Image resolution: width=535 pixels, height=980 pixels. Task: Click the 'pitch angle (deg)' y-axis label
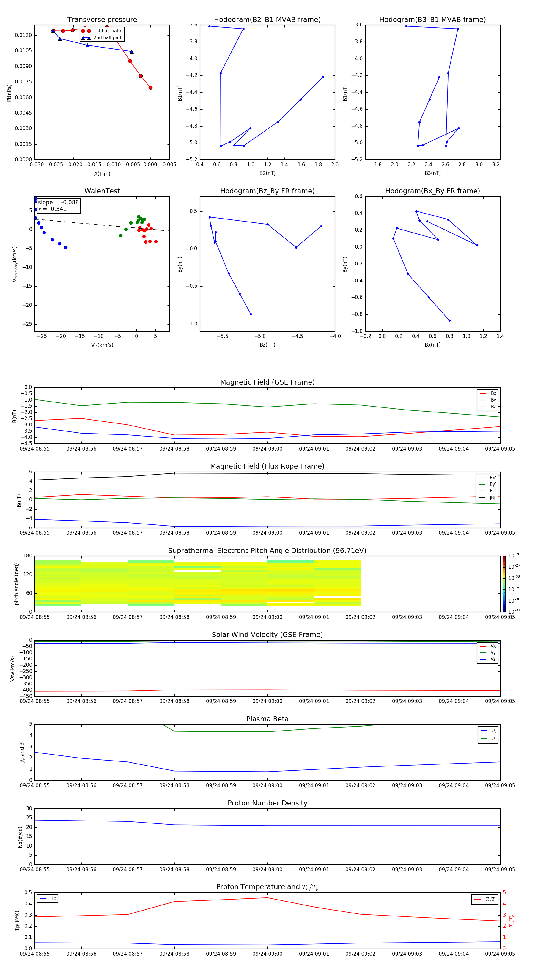[x=16, y=584]
